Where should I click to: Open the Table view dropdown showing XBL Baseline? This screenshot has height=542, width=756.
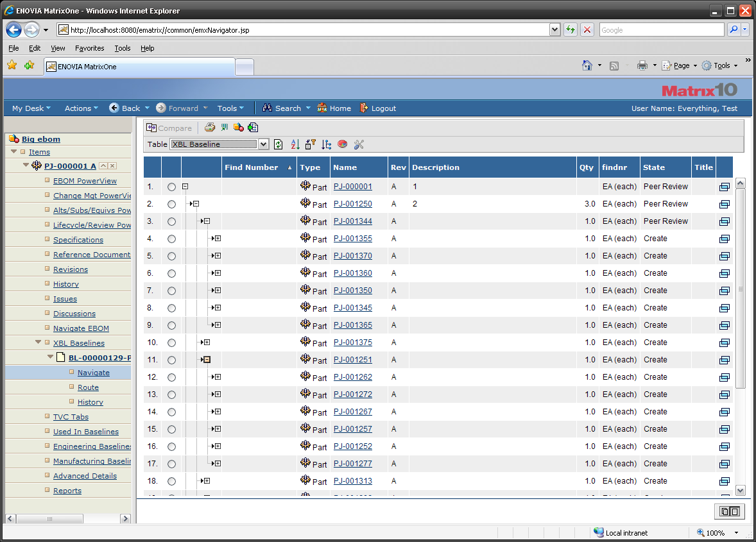(219, 144)
